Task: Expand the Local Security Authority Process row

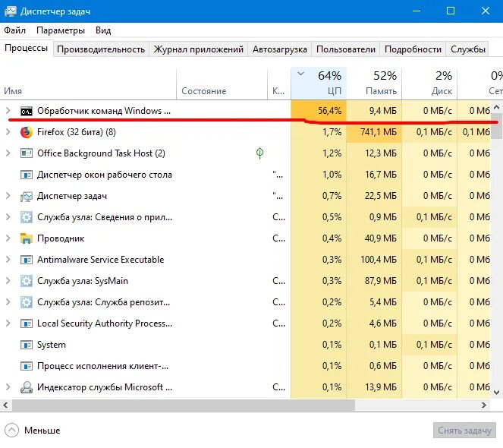Action: (x=8, y=323)
